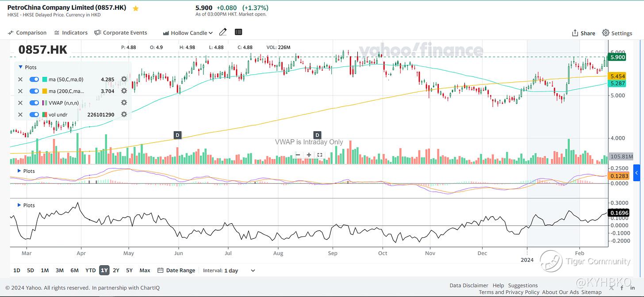Remove the VWAP plot with its X
Image resolution: width=644 pixels, height=297 pixels.
(x=20, y=103)
